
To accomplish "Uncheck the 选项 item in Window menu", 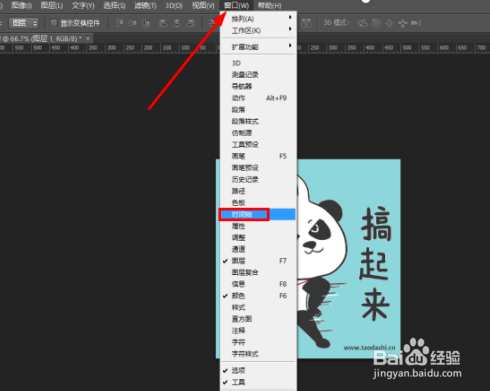I will (x=258, y=370).
